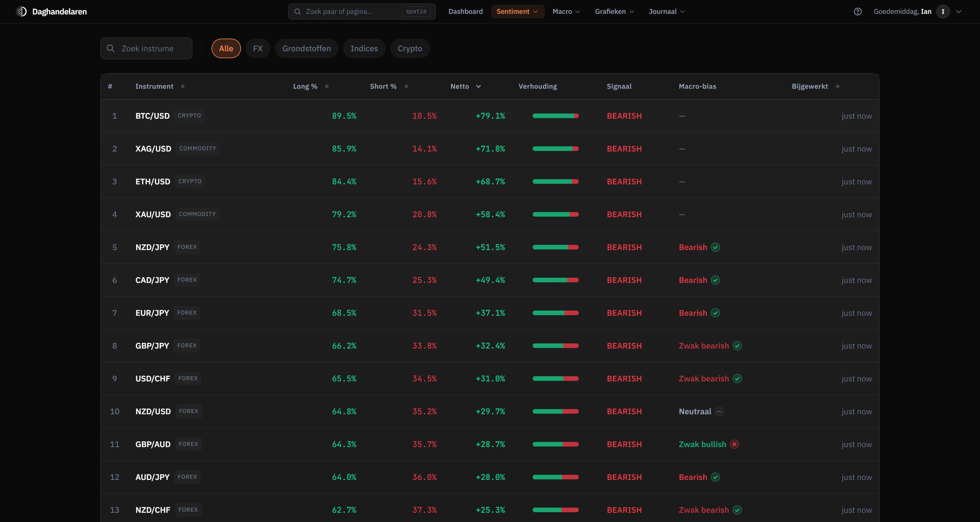This screenshot has width=980, height=522.
Task: Filter by Indices
Action: [x=364, y=48]
